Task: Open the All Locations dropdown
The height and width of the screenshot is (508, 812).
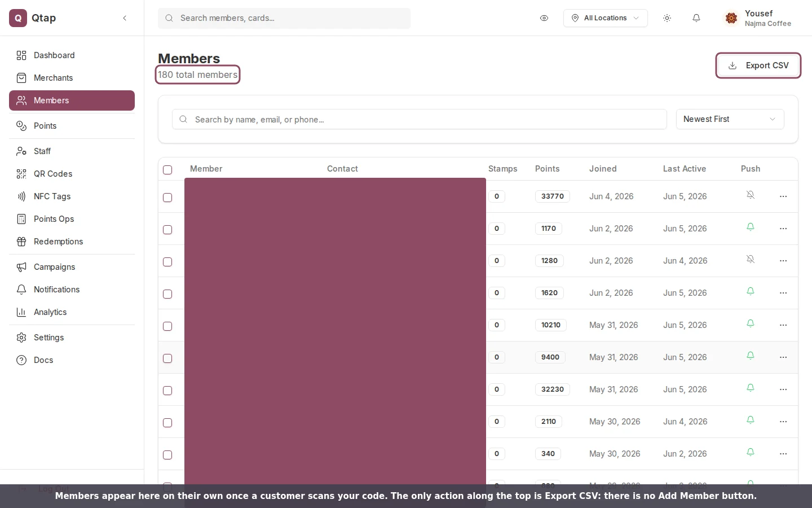Action: point(605,18)
